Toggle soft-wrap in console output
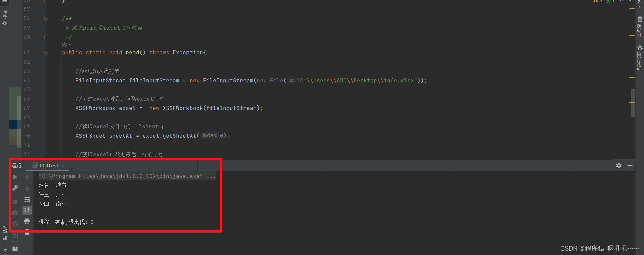This screenshot has height=255, width=644. (x=27, y=200)
